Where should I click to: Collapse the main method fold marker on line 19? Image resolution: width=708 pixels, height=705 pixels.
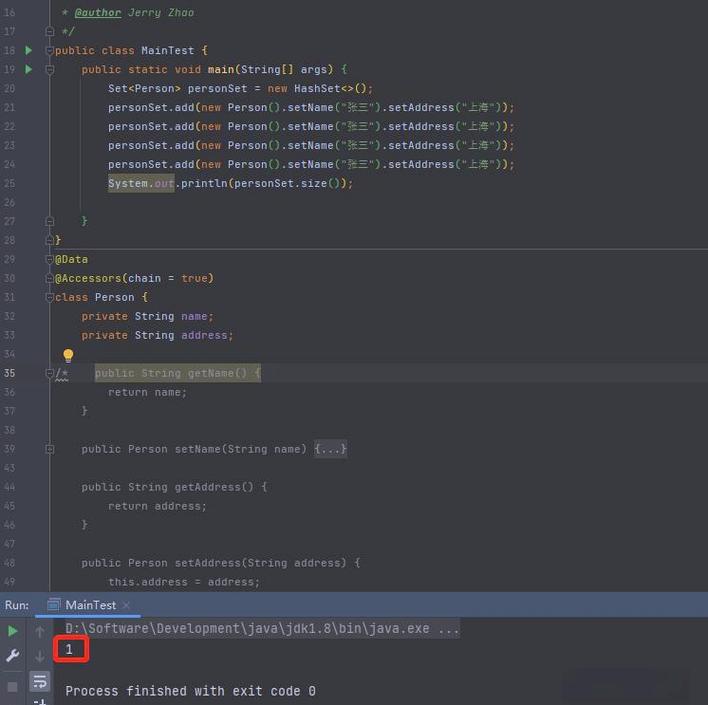[50, 69]
